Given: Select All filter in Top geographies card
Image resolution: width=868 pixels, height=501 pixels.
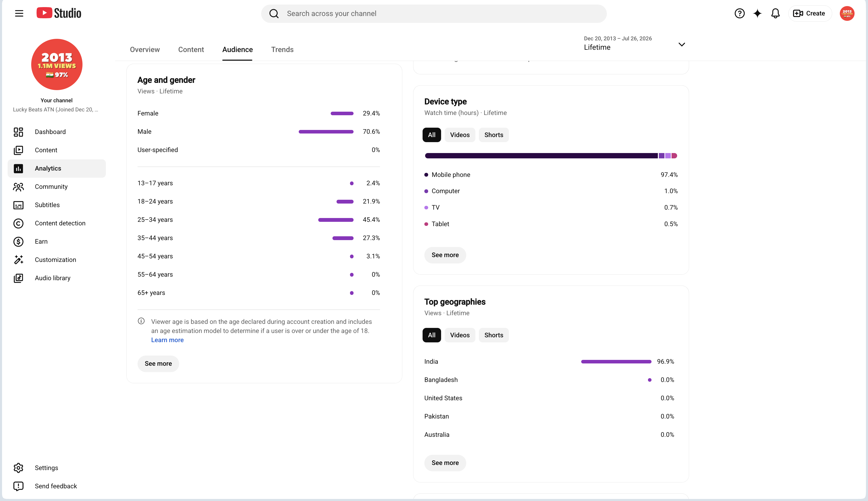Looking at the screenshot, I should [x=431, y=335].
